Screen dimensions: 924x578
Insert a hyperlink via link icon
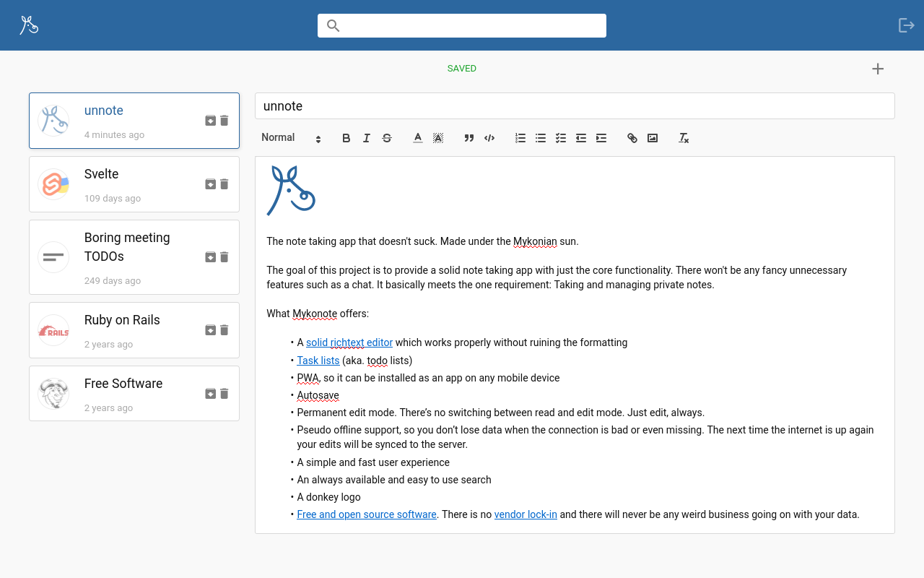(x=632, y=138)
